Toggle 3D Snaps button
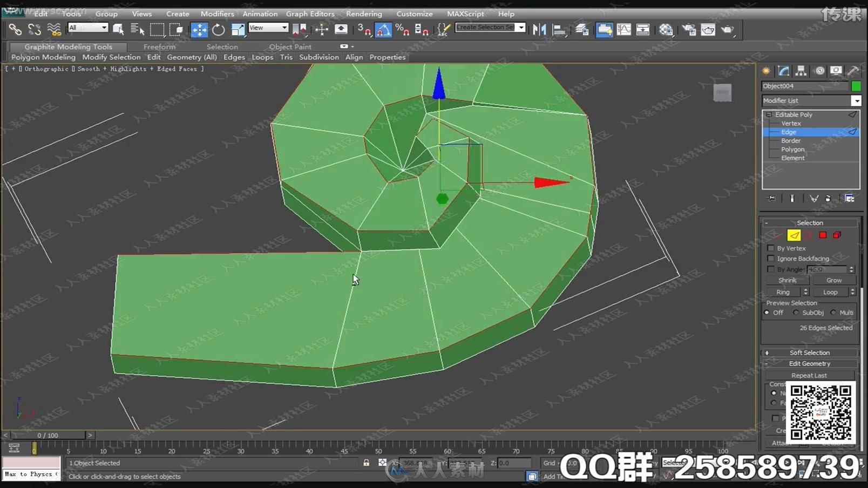This screenshot has height=488, width=868. point(364,30)
